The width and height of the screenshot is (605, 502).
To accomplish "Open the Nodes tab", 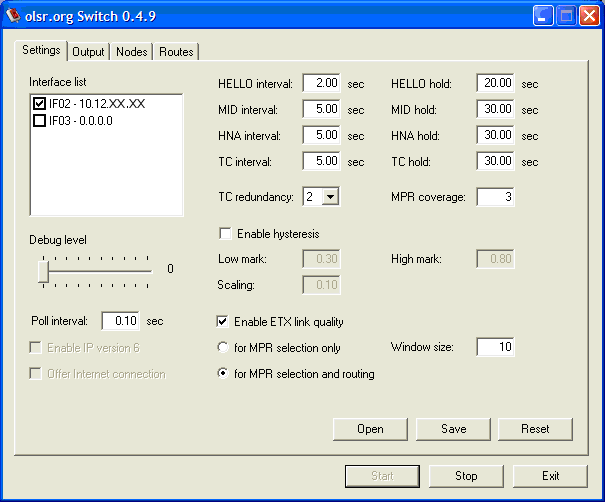I will tap(131, 52).
